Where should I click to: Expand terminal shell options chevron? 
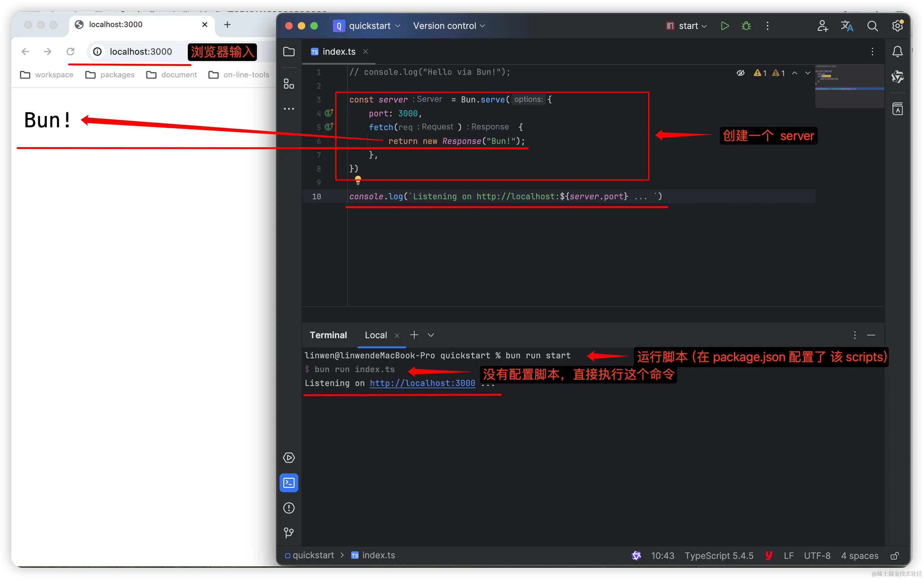[431, 335]
